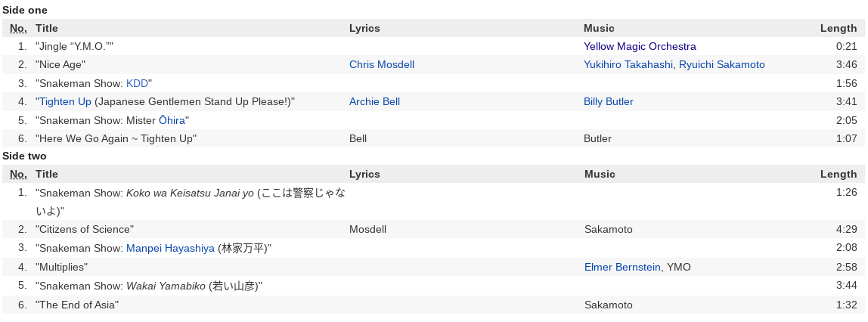Select the Side one Length column header

[838, 28]
